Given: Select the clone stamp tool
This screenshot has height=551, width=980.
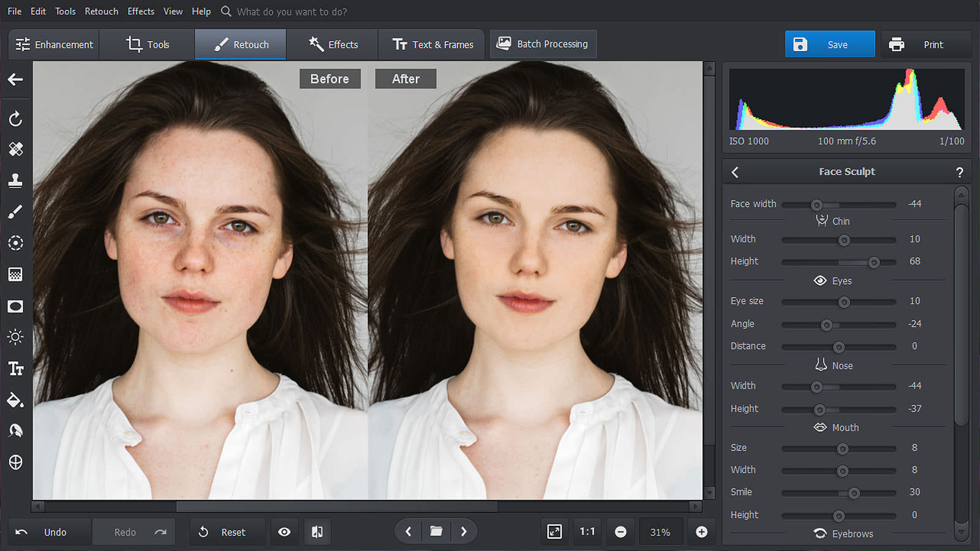Looking at the screenshot, I should click(15, 181).
